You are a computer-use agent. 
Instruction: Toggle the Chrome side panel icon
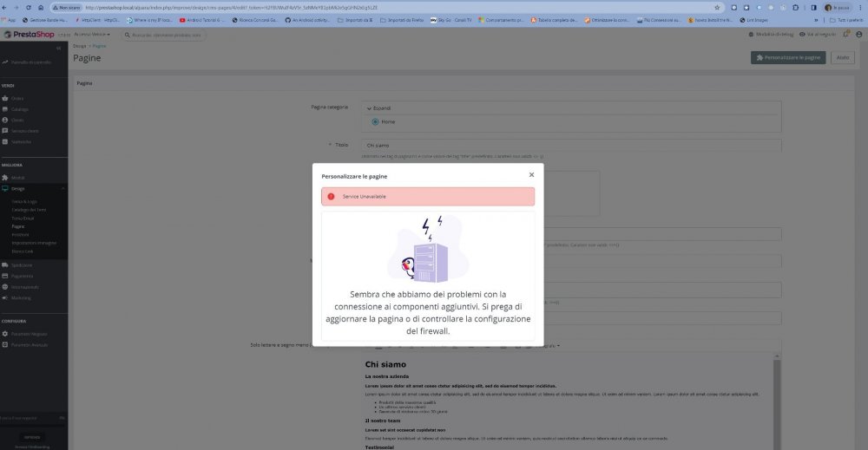pos(814,8)
